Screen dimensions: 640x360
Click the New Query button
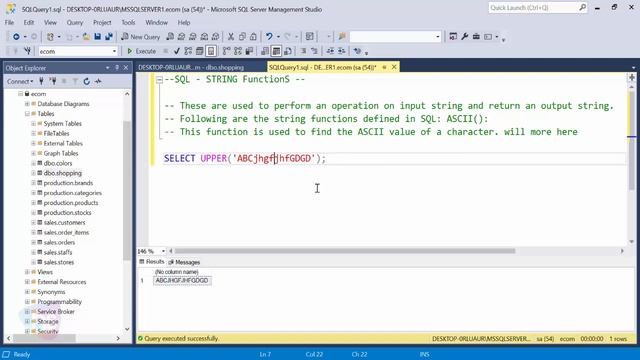(x=141, y=37)
